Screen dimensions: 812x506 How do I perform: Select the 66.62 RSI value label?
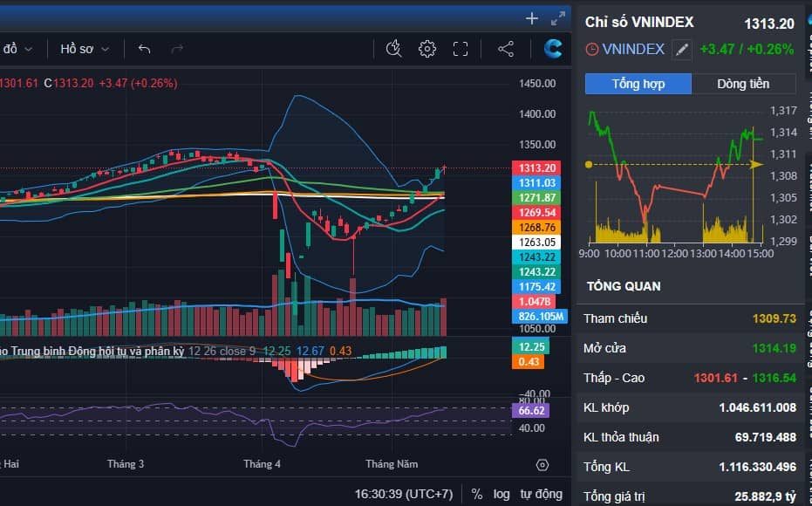pos(531,411)
